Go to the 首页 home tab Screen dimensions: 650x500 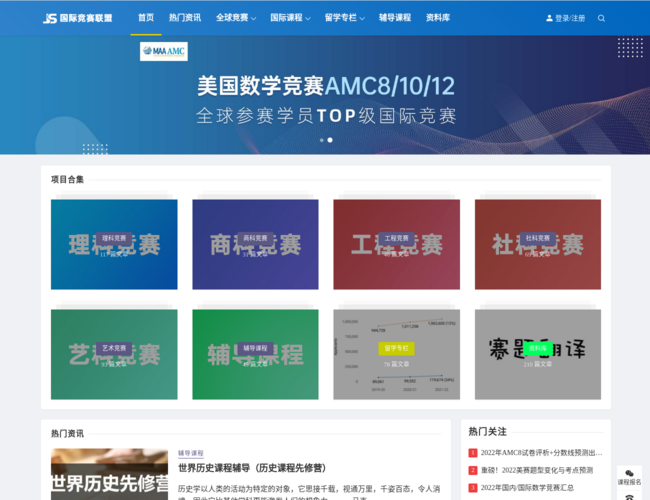[146, 18]
